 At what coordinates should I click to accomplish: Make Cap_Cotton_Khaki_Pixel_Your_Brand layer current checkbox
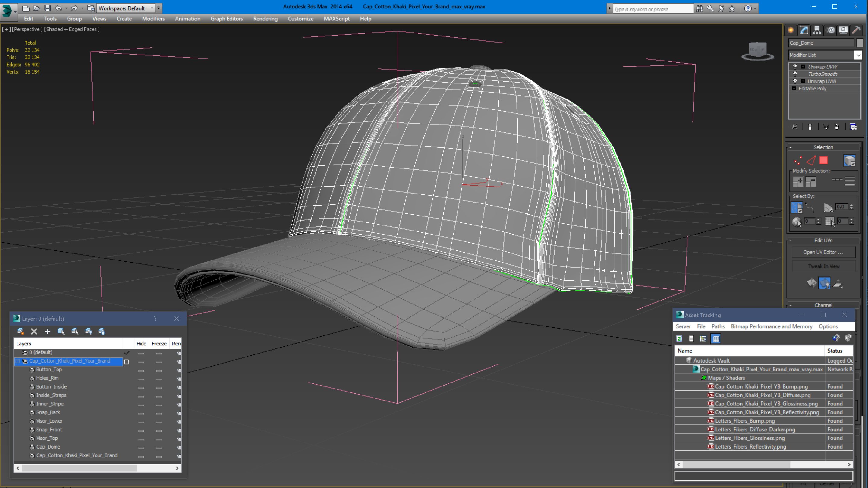(127, 362)
